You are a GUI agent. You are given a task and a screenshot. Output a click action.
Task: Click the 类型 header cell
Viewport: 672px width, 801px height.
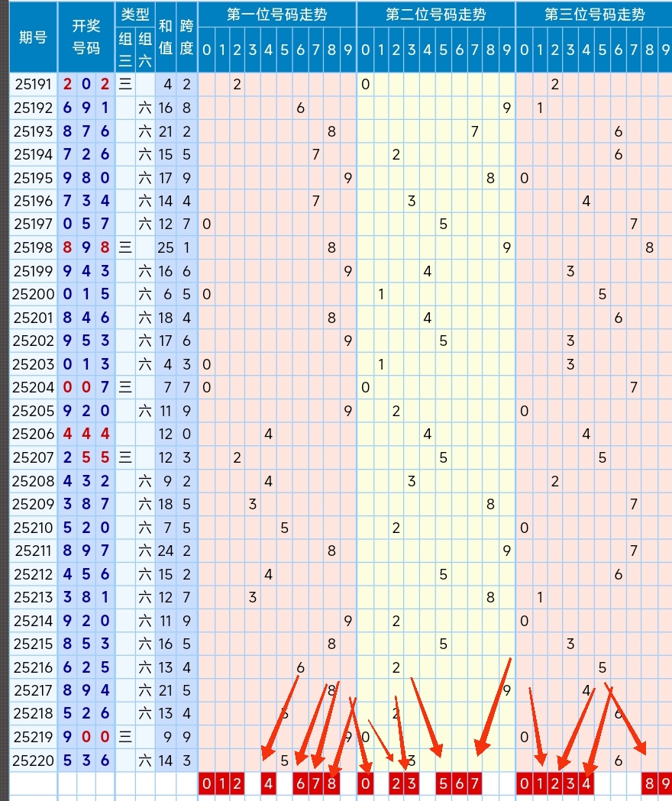tap(135, 15)
